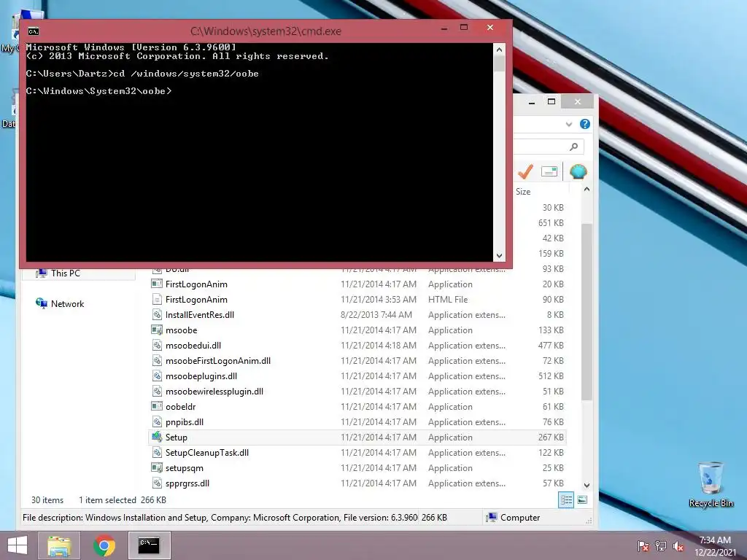
Task: Click the 30 items status text
Action: [47, 500]
